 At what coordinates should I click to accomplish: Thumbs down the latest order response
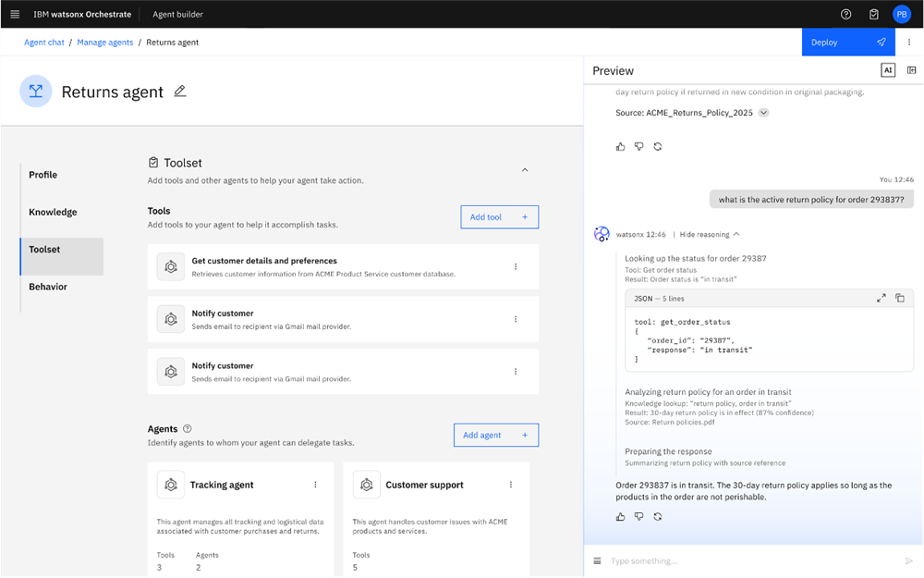click(638, 517)
